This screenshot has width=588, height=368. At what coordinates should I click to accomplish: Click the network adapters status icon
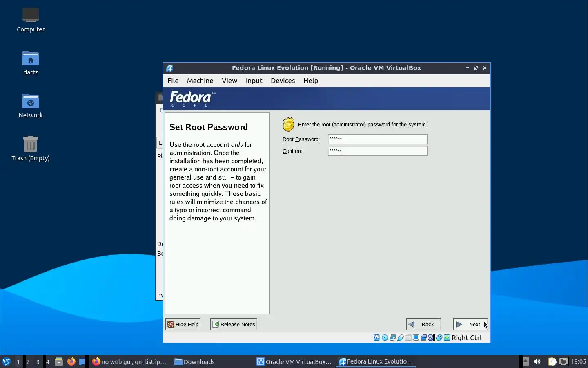coord(392,337)
